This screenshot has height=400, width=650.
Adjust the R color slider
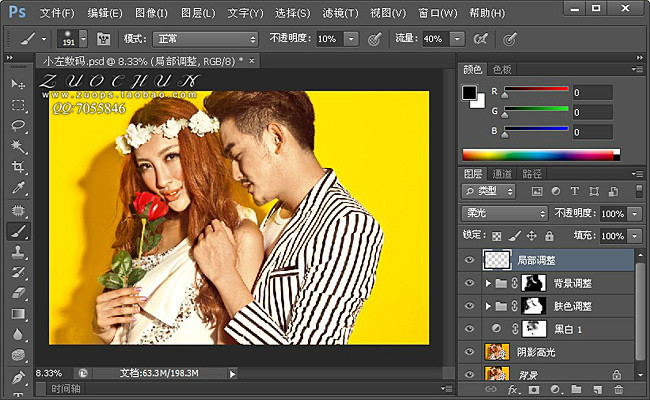coord(504,95)
